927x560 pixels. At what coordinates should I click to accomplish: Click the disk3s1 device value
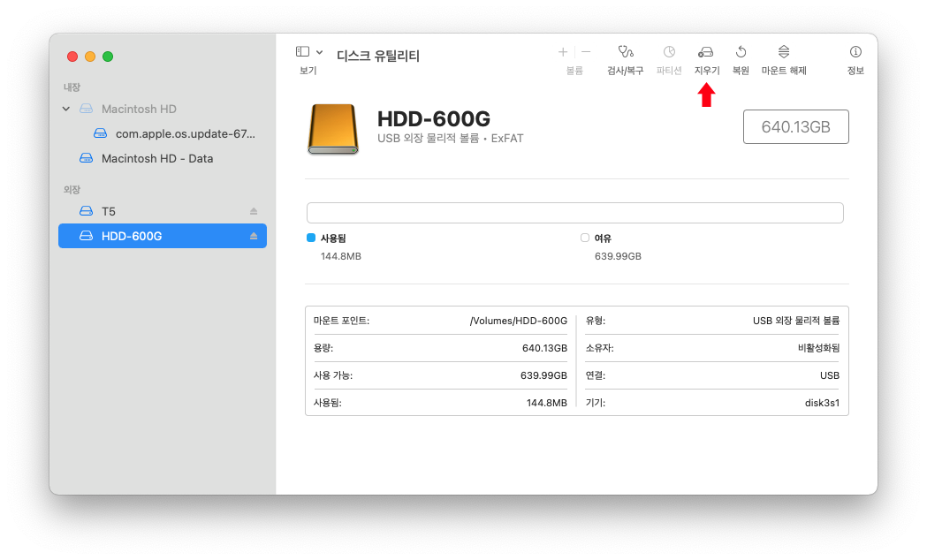(822, 403)
